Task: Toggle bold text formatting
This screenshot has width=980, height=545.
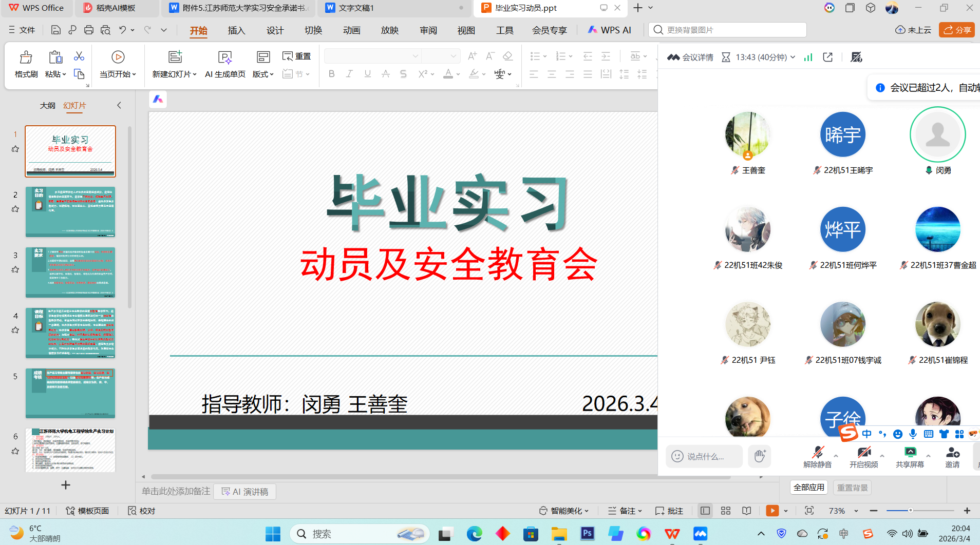Action: [332, 74]
